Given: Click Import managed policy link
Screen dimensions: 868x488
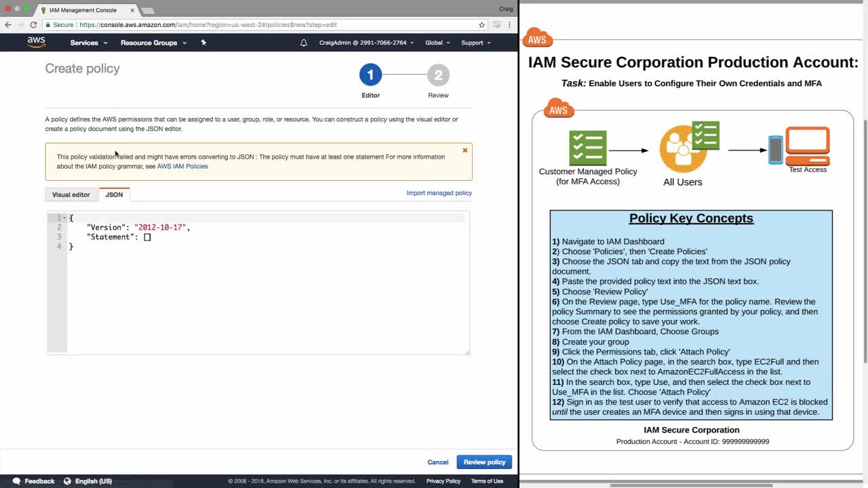Looking at the screenshot, I should point(439,193).
